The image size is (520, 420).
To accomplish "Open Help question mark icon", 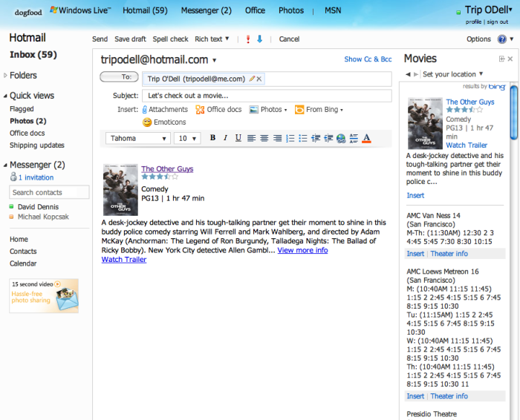I will click(501, 39).
